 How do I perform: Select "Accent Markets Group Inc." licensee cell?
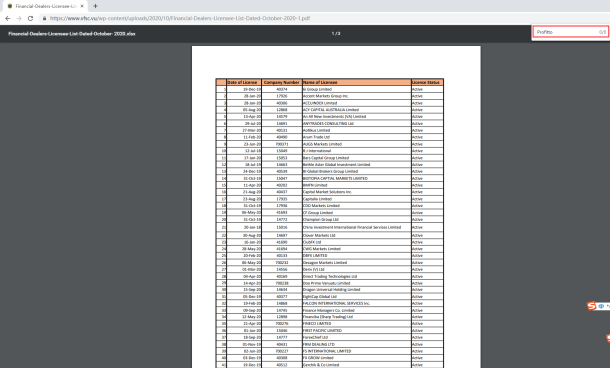click(x=357, y=96)
